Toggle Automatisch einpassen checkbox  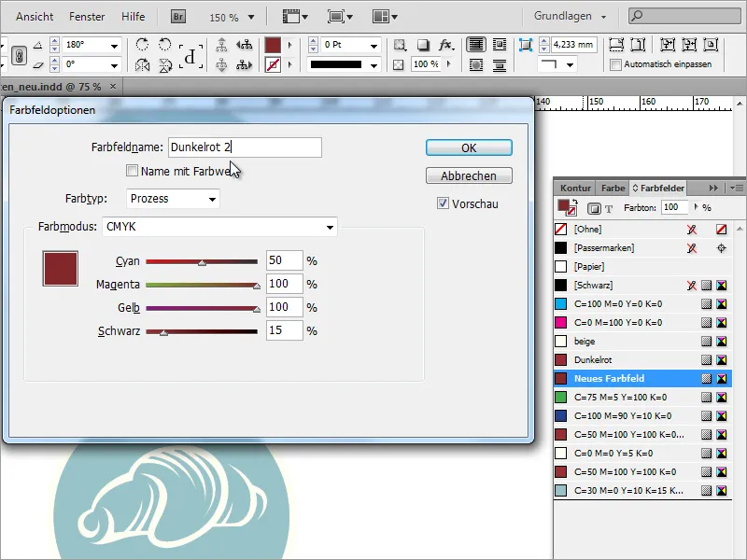(x=616, y=64)
